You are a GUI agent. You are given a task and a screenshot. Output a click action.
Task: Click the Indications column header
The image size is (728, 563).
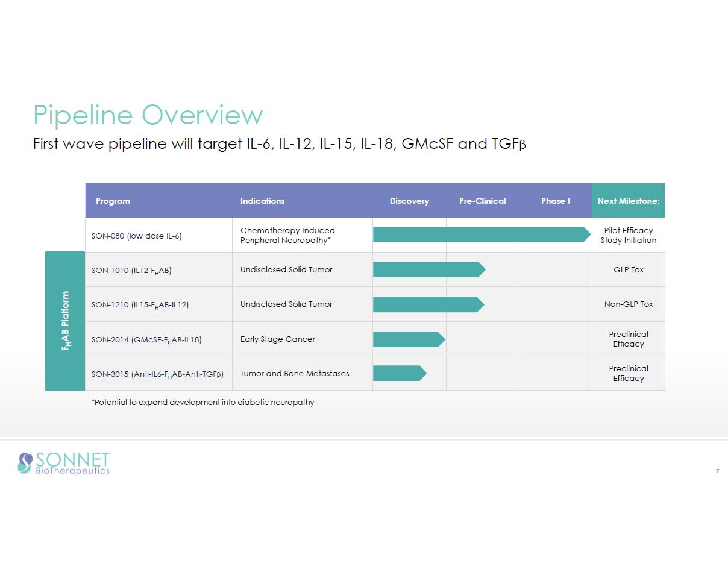262,201
